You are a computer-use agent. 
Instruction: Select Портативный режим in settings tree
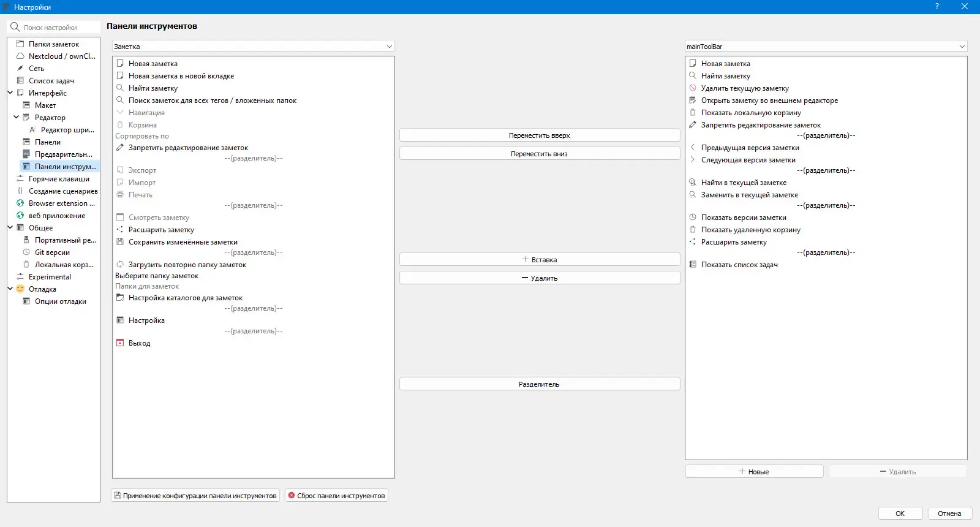[x=65, y=240]
